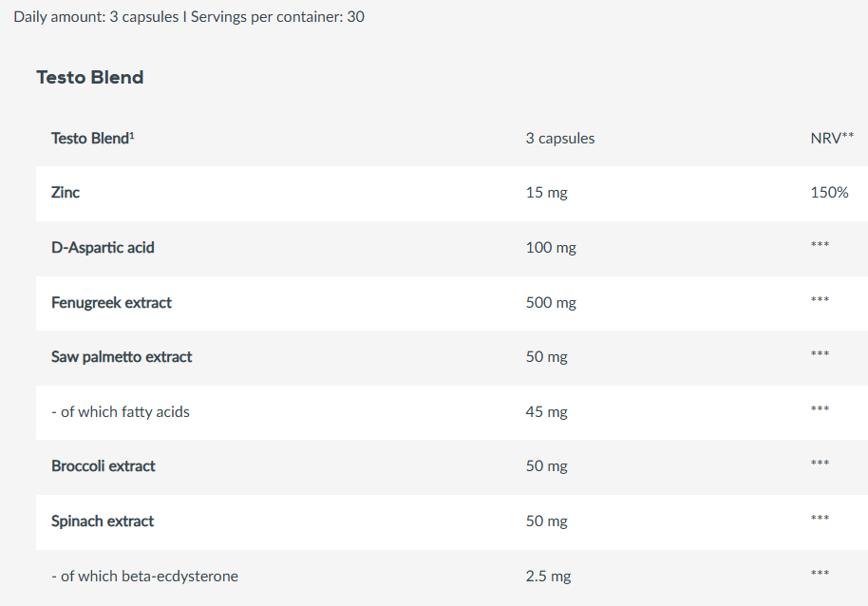Click the 100 mg amount value
Screen dimensions: 868x606
tap(551, 248)
